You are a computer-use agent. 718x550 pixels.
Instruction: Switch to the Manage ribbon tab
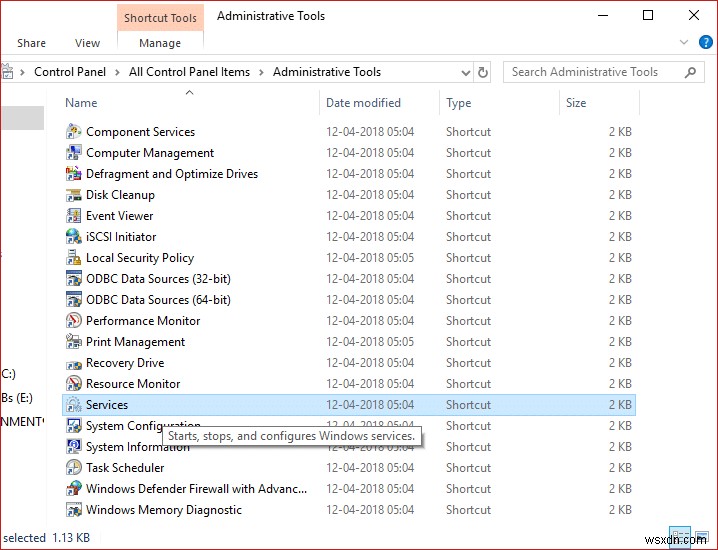click(160, 43)
